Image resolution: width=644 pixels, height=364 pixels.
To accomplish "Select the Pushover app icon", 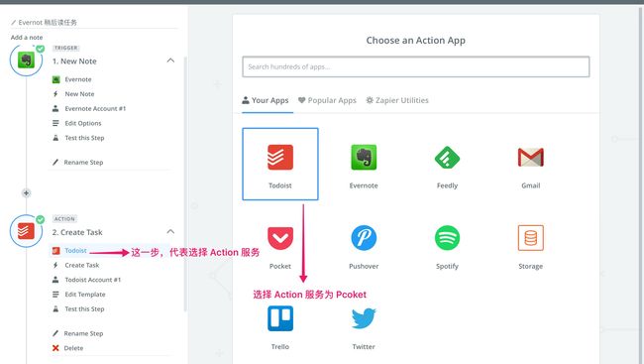I will click(364, 238).
